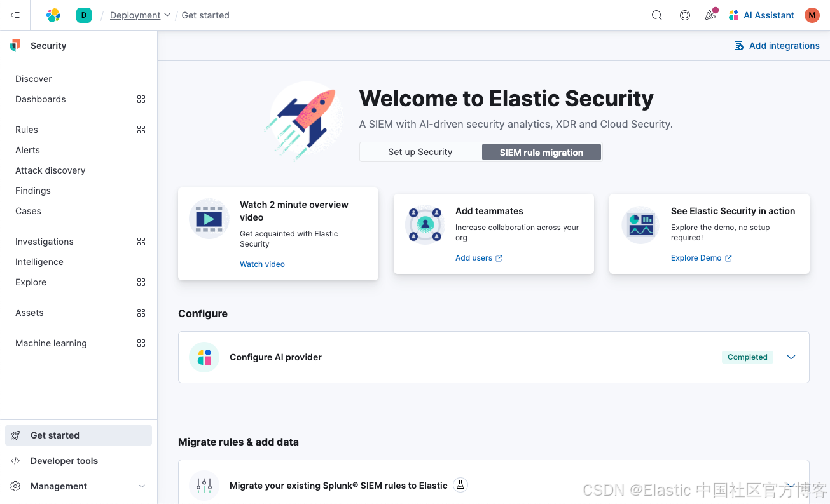Switch to Set up Security tab

[420, 152]
